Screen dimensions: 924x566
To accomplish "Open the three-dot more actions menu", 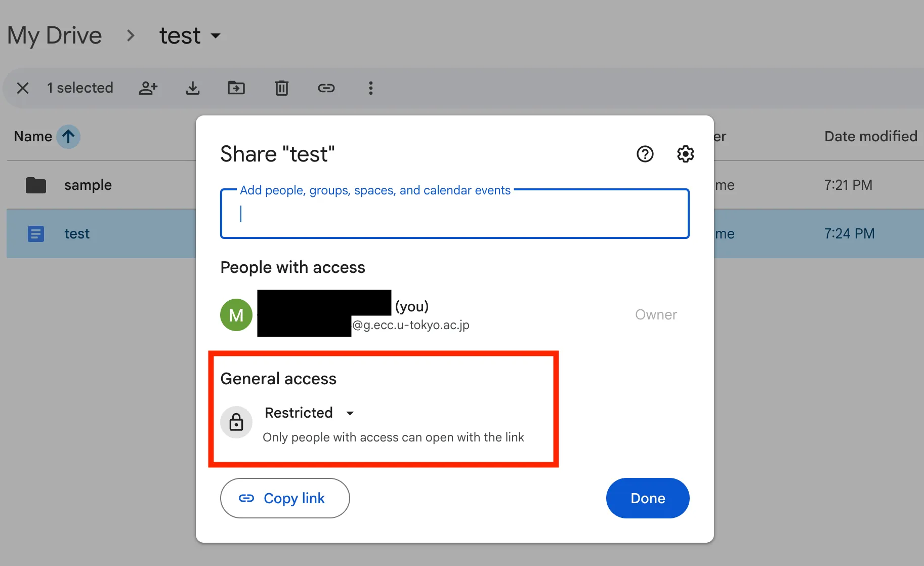I will pyautogui.click(x=371, y=88).
